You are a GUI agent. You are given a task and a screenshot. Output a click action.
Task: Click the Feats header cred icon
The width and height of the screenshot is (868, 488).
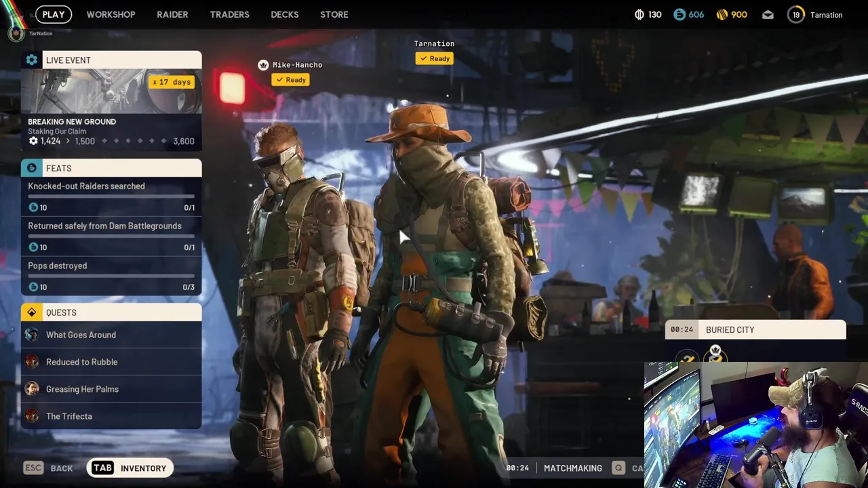31,168
